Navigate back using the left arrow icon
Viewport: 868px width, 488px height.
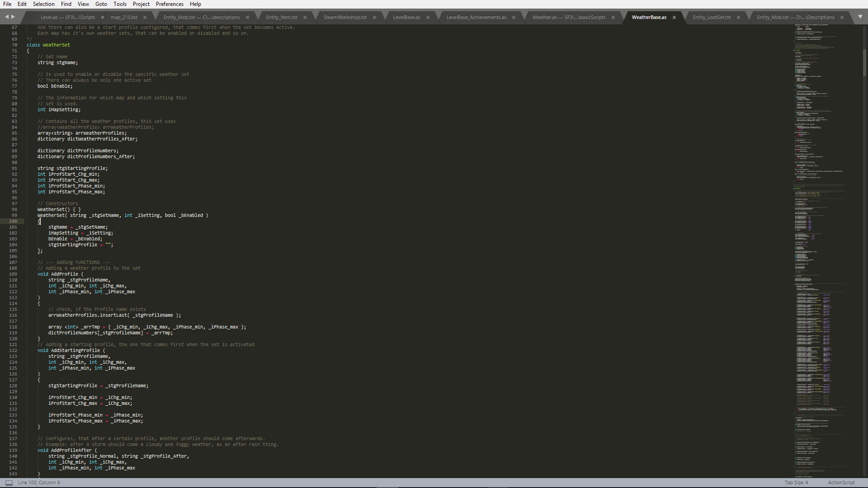point(6,17)
